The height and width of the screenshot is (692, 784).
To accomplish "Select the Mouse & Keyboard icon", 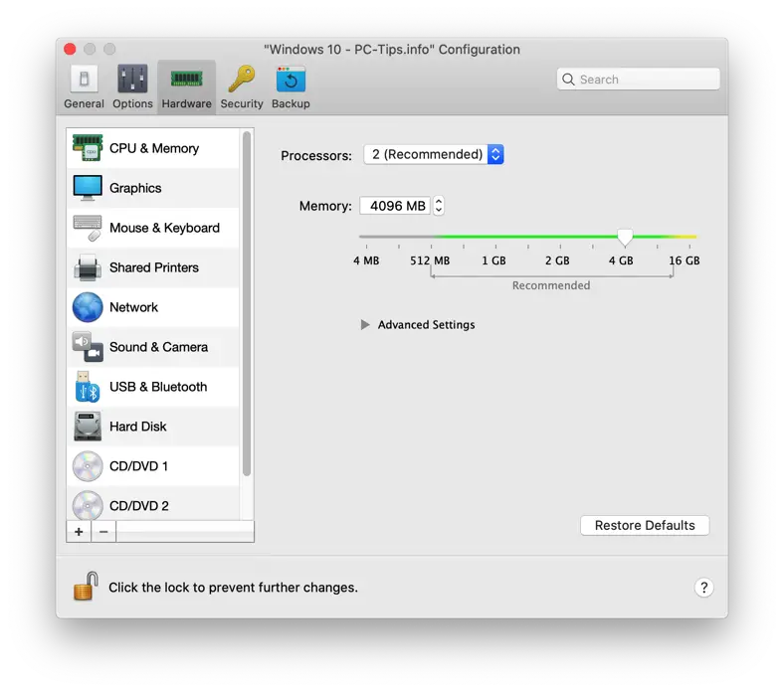I will click(88, 228).
